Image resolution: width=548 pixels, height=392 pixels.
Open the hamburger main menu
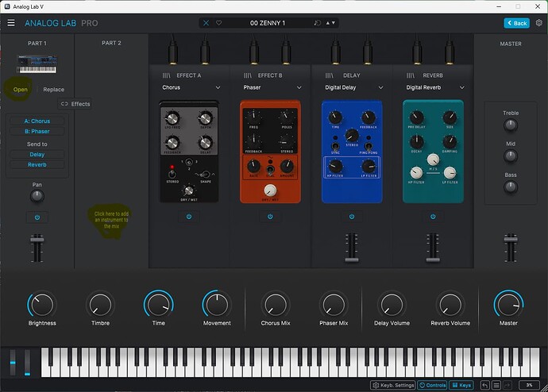pos(11,23)
